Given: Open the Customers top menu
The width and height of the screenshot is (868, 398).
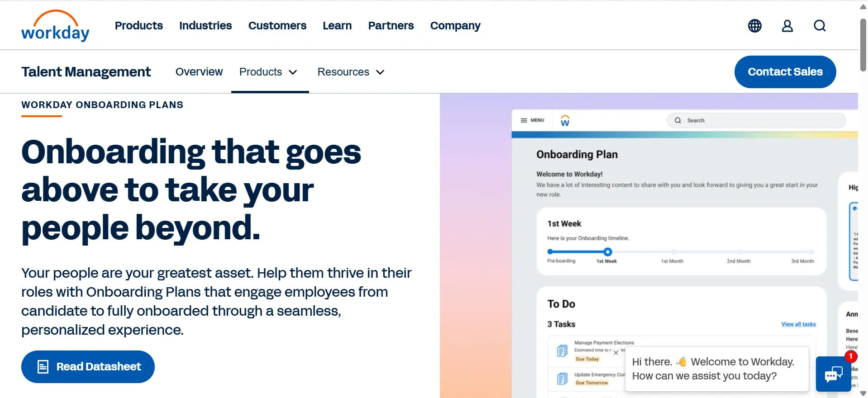Looking at the screenshot, I should pyautogui.click(x=277, y=26).
